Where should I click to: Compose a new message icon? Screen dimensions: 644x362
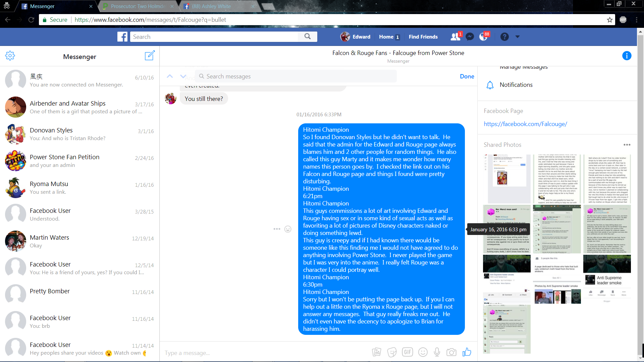[150, 56]
